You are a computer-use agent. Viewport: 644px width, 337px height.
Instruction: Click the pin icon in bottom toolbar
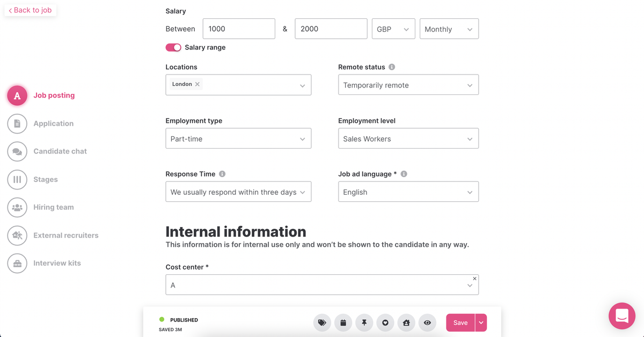364,323
